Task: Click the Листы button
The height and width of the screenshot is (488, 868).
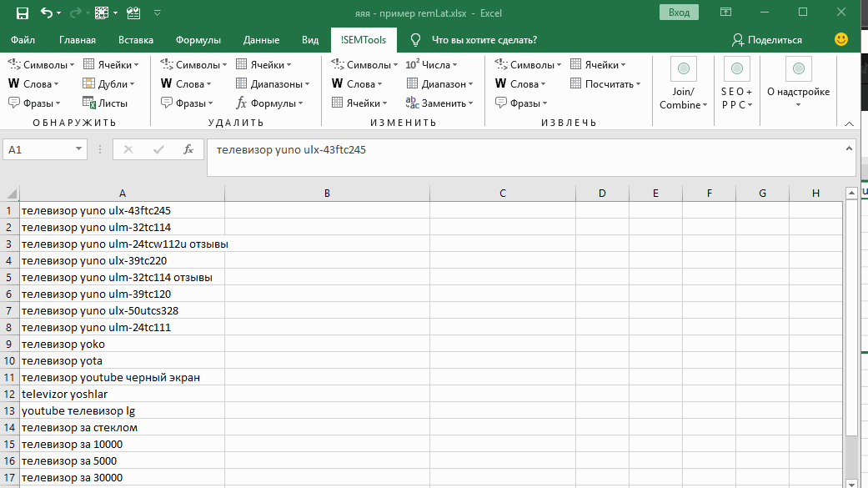Action: 105,103
